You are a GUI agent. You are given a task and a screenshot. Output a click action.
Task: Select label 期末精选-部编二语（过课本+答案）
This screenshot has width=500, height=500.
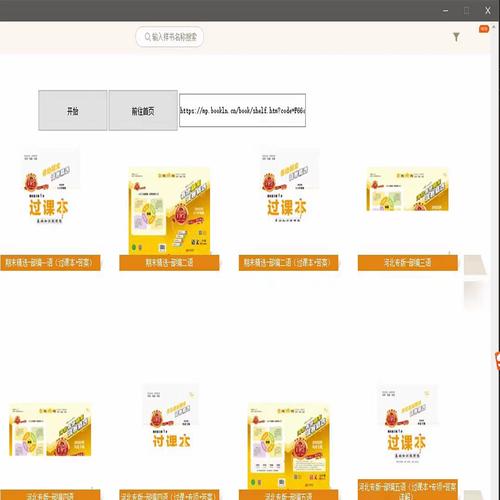(x=288, y=263)
